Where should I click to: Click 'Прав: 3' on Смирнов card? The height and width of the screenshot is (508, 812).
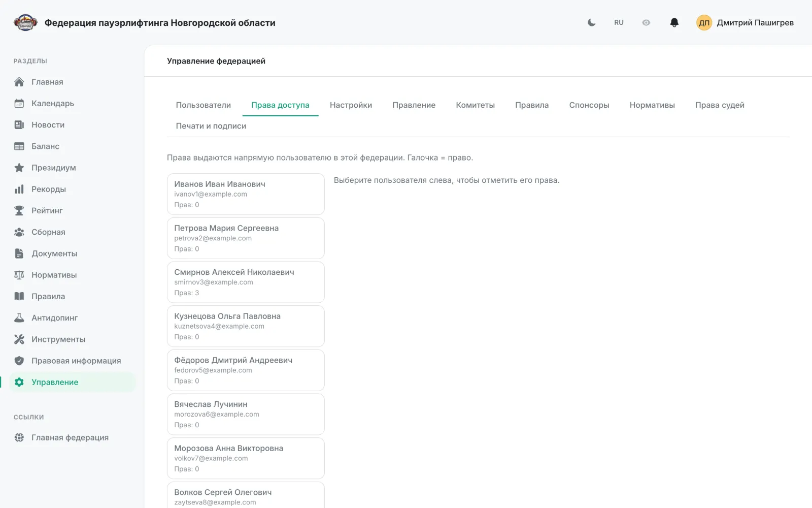[x=187, y=293]
